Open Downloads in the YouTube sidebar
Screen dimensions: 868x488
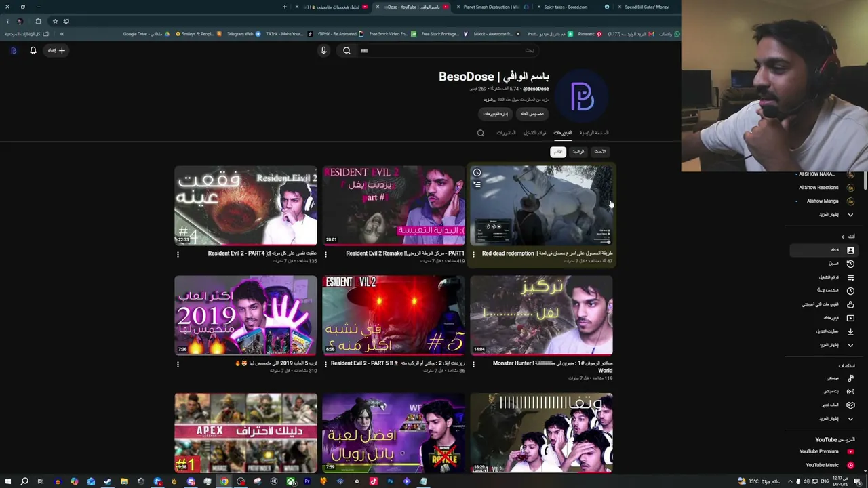pyautogui.click(x=825, y=331)
